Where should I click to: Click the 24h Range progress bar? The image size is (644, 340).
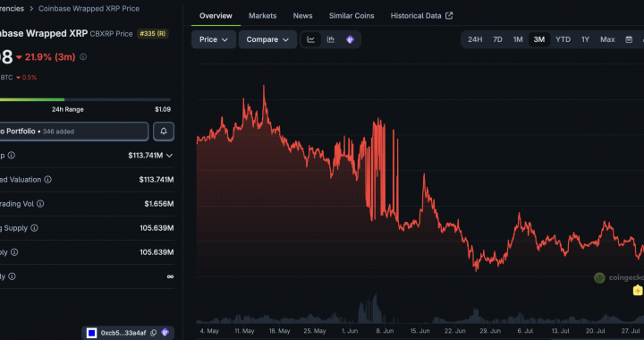tap(86, 99)
